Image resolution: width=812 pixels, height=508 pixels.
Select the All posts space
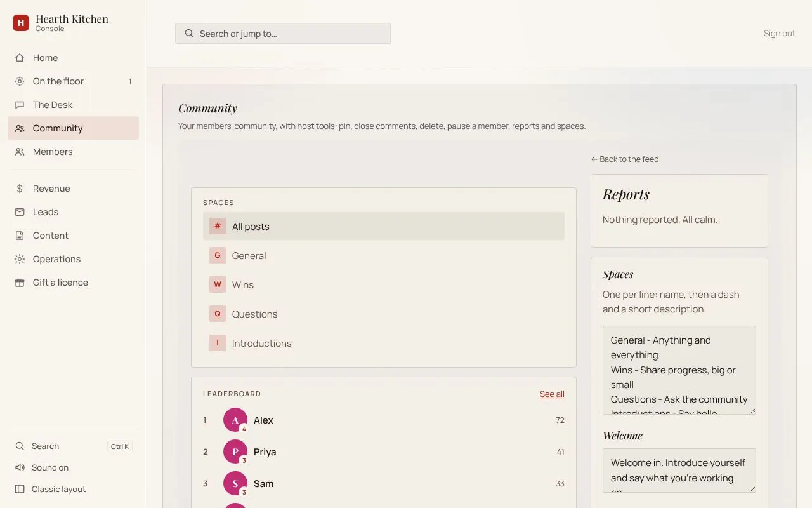(384, 226)
